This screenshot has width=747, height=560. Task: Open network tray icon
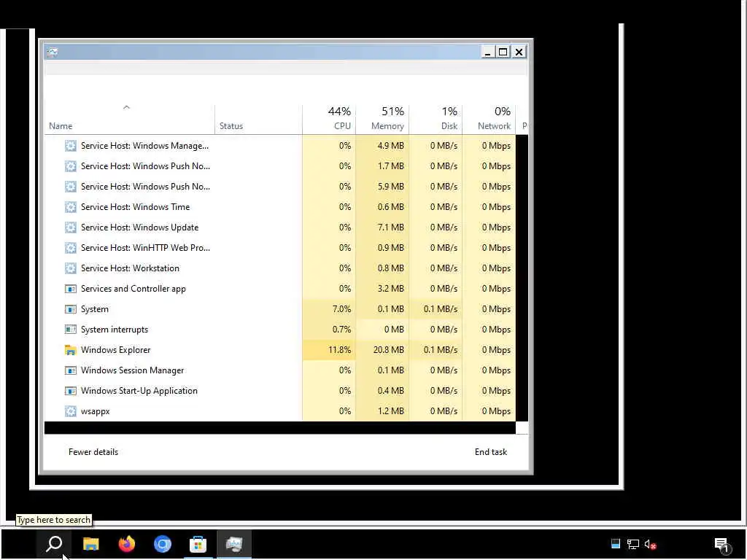[x=633, y=544]
